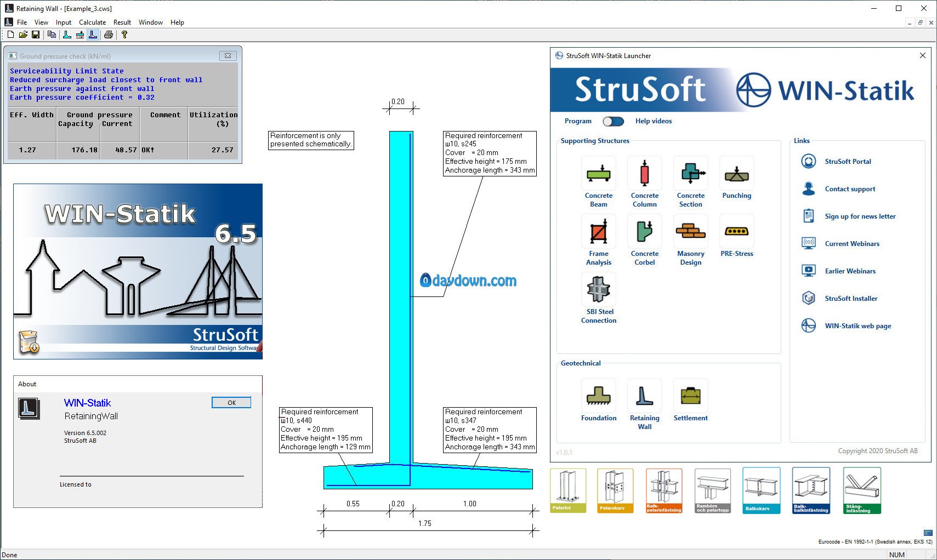
Task: Open the Contact support link
Action: pyautogui.click(x=850, y=189)
